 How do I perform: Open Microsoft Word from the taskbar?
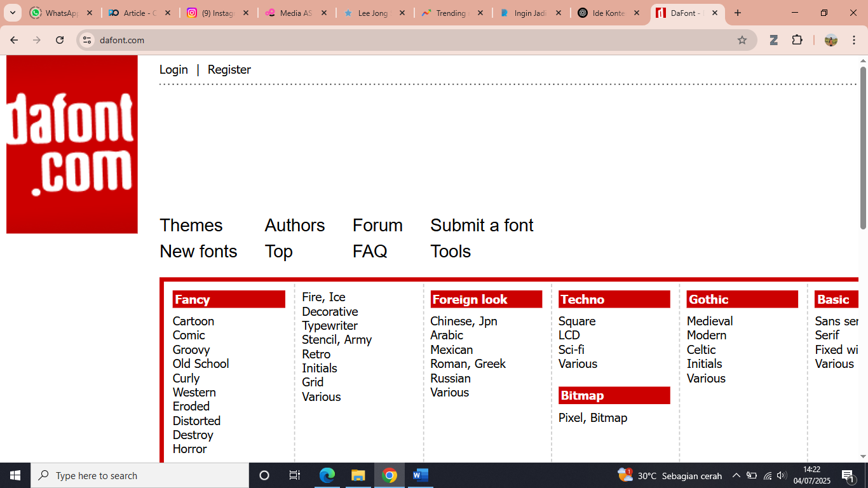pyautogui.click(x=421, y=475)
